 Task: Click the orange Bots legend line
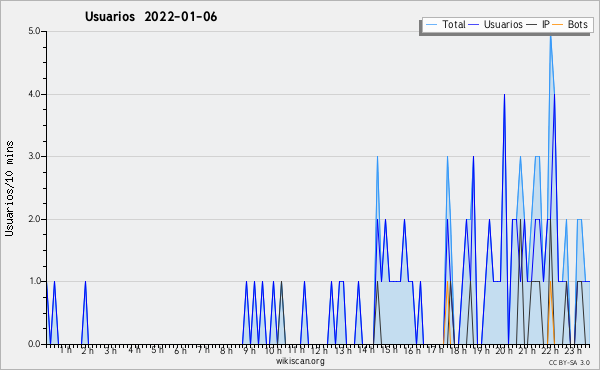click(558, 25)
